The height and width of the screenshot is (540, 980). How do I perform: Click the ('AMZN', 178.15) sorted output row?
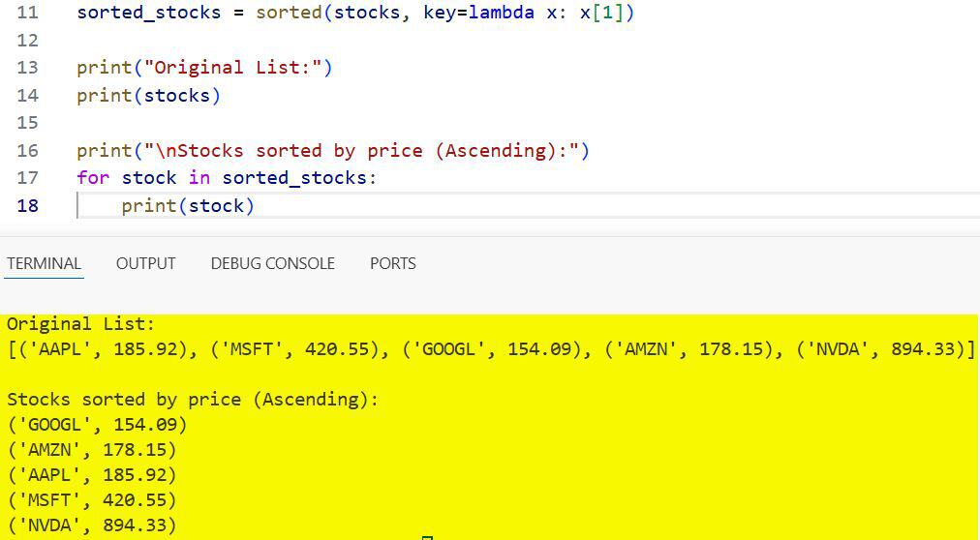92,450
